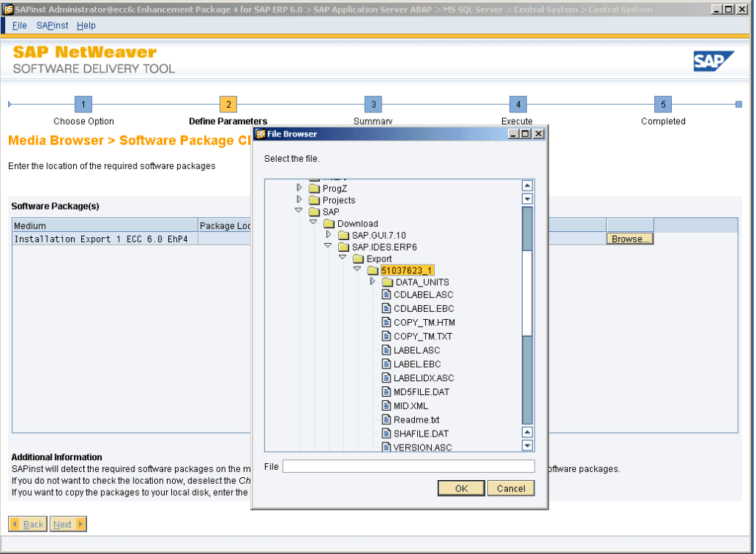Close the File Browser dialog window
The width and height of the screenshot is (756, 554).
tap(540, 134)
